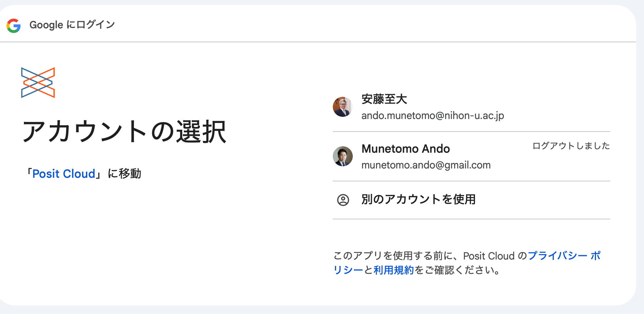Image resolution: width=644 pixels, height=314 pixels.
Task: Open the プライバシー ポリシー link
Action: coord(564,256)
